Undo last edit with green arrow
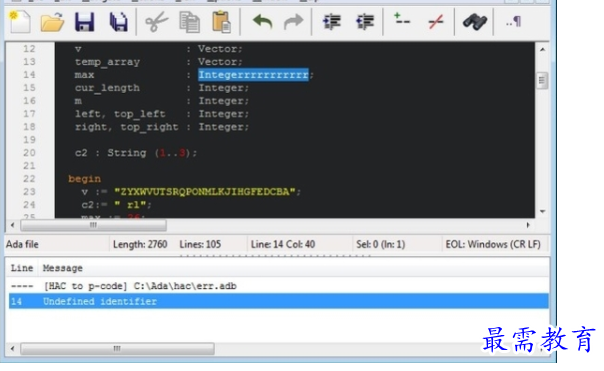The image size is (604, 371). coord(262,22)
